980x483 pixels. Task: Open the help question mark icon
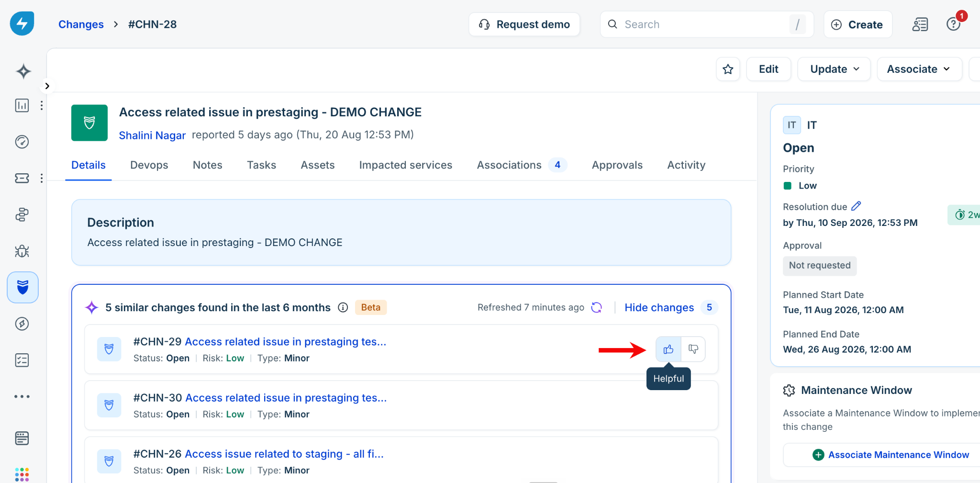pyautogui.click(x=953, y=24)
